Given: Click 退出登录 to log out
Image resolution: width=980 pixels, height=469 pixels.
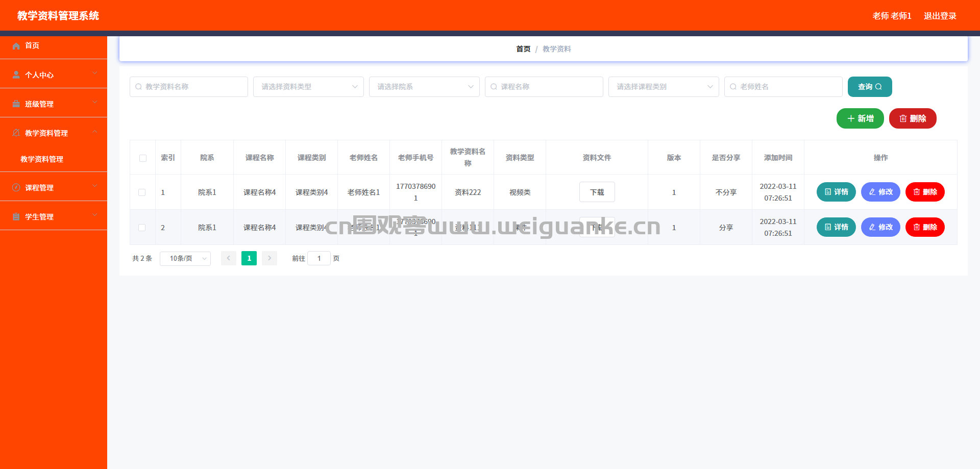Looking at the screenshot, I should (940, 16).
